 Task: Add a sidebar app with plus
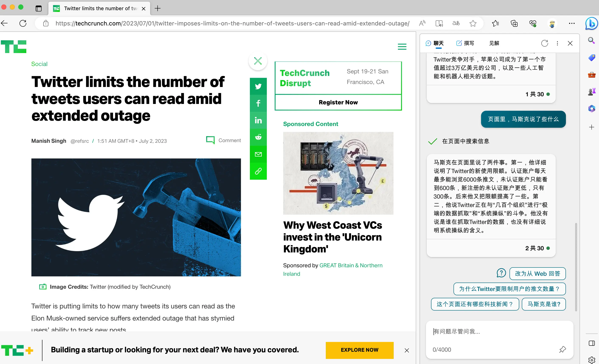click(591, 127)
